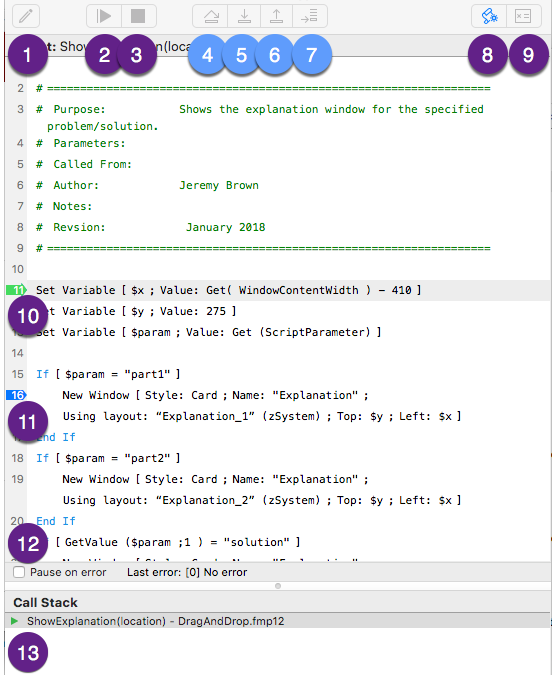
Task: Continue running the script with the play button
Action: 104,16
